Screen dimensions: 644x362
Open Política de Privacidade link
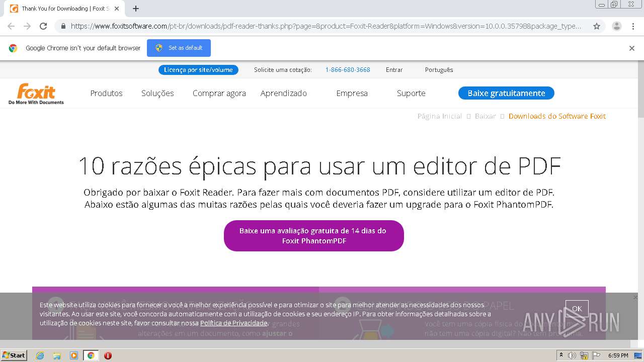[233, 323]
